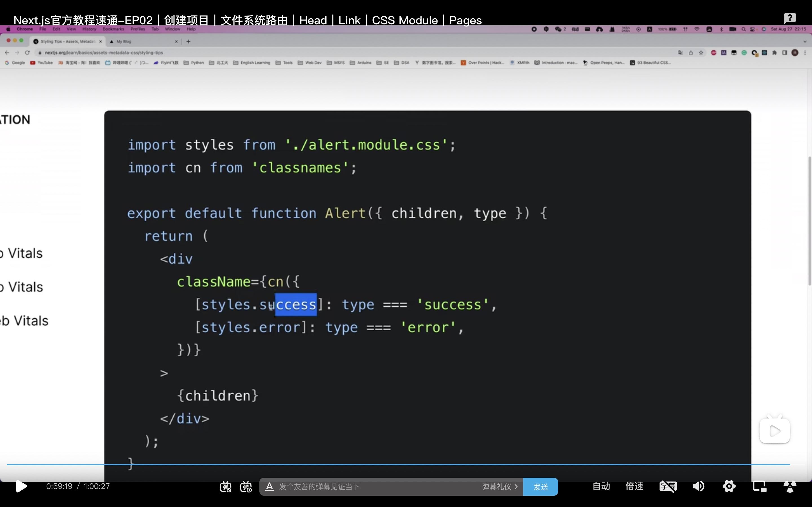Click the danmaku text style icon
Image resolution: width=812 pixels, height=507 pixels.
269,486
